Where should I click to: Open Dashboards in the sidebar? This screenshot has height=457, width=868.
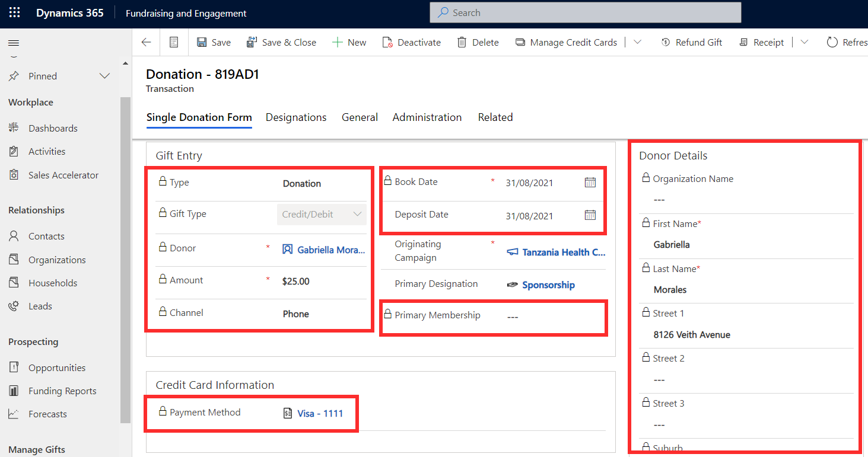(53, 128)
